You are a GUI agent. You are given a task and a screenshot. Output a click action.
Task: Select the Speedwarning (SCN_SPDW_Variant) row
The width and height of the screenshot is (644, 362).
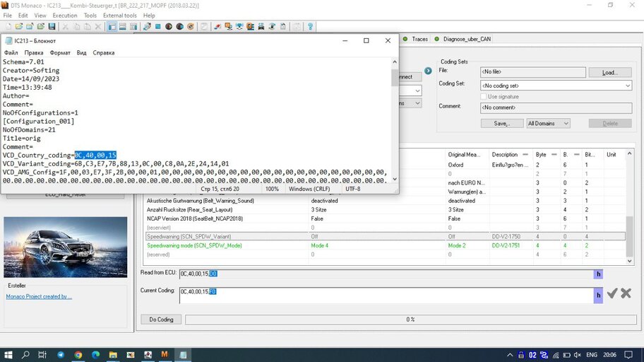pyautogui.click(x=386, y=237)
